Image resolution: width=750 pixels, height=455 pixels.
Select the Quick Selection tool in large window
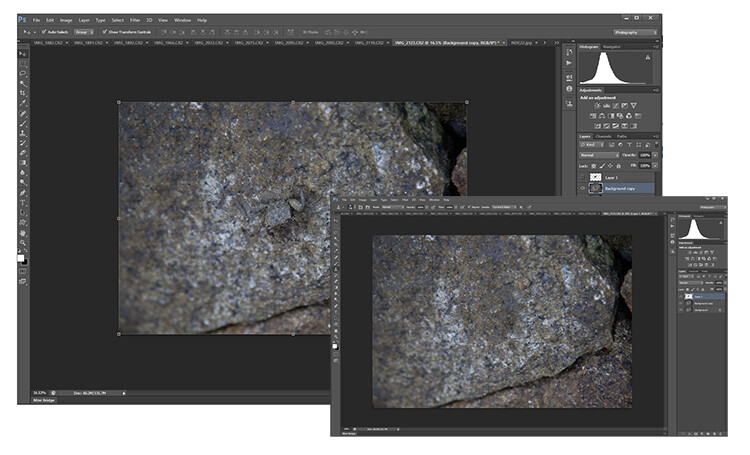[x=22, y=83]
